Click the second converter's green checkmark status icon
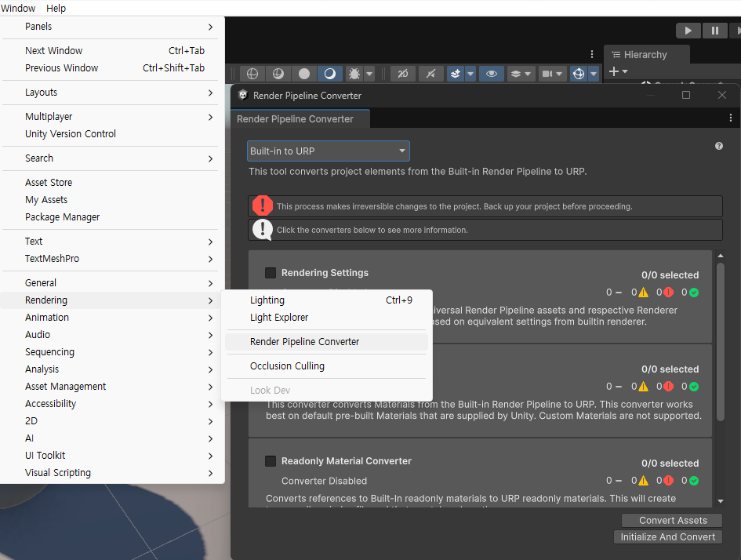The height and width of the screenshot is (560, 741). [x=694, y=387]
